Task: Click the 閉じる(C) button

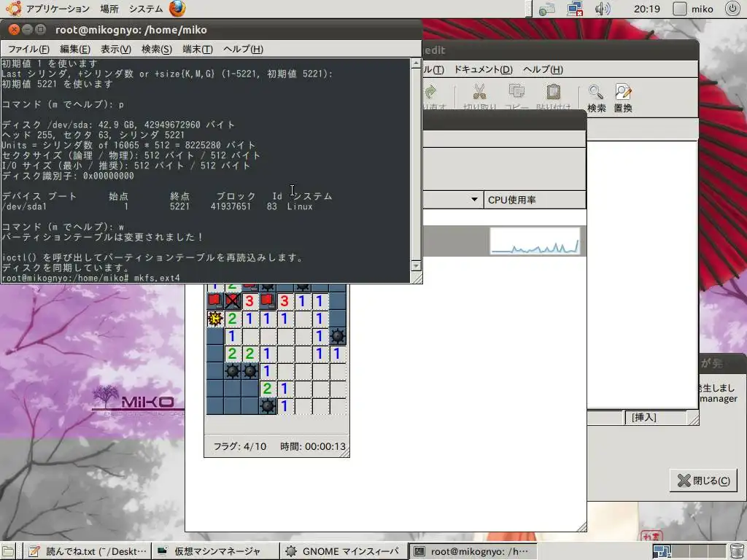Action: pos(703,481)
